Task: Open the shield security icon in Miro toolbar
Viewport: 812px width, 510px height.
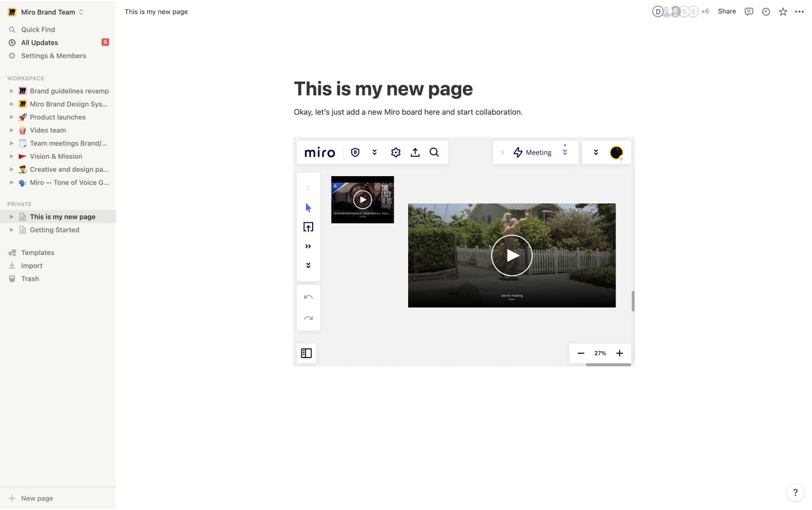Action: coord(355,152)
